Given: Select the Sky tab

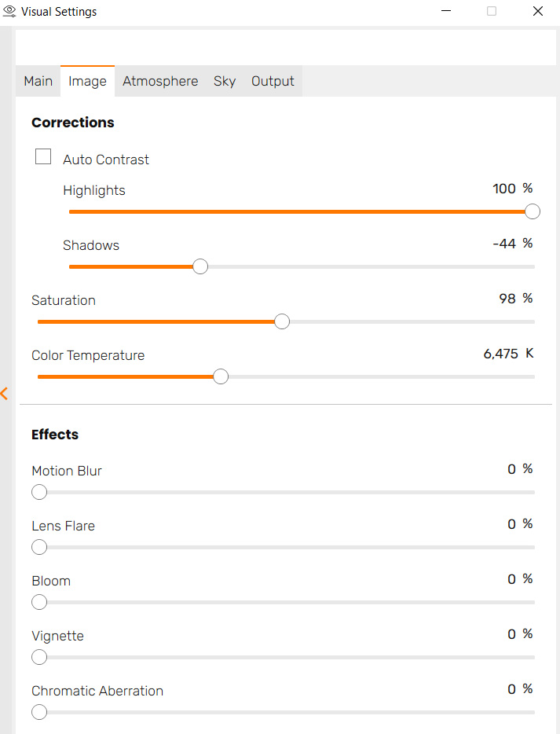Looking at the screenshot, I should [x=225, y=82].
